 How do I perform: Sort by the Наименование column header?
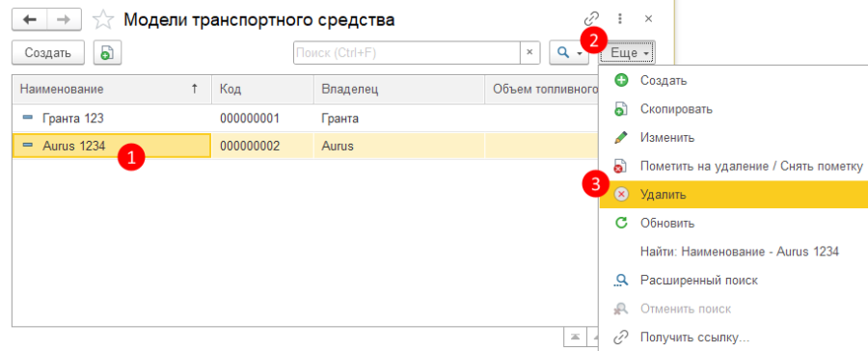(x=112, y=89)
